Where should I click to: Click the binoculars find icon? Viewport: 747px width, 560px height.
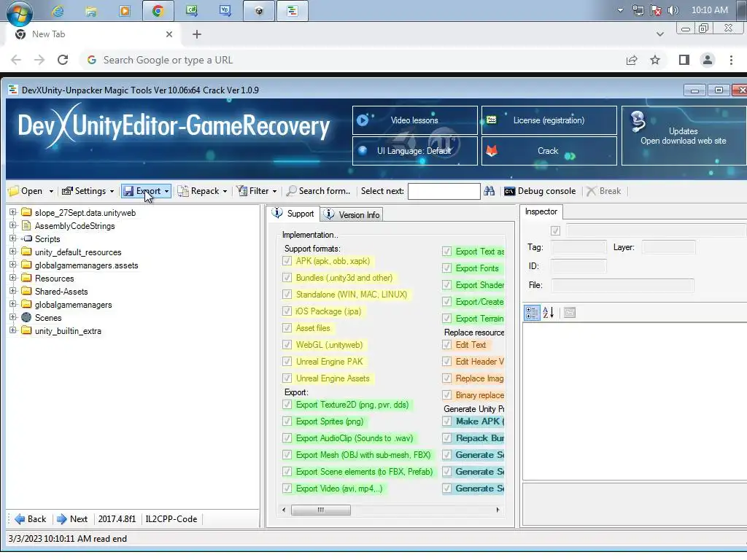click(x=489, y=191)
